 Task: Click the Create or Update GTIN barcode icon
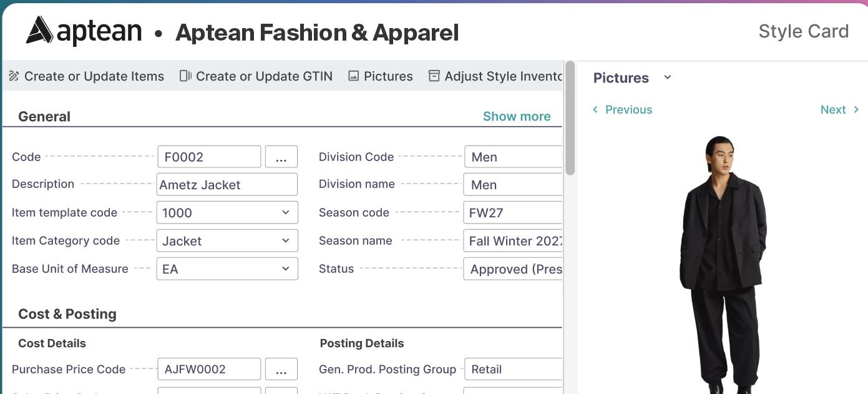pyautogui.click(x=185, y=76)
